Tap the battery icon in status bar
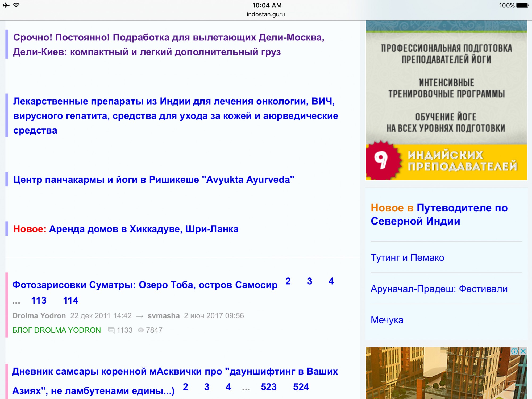The height and width of the screenshot is (399, 532). pyautogui.click(x=522, y=5)
